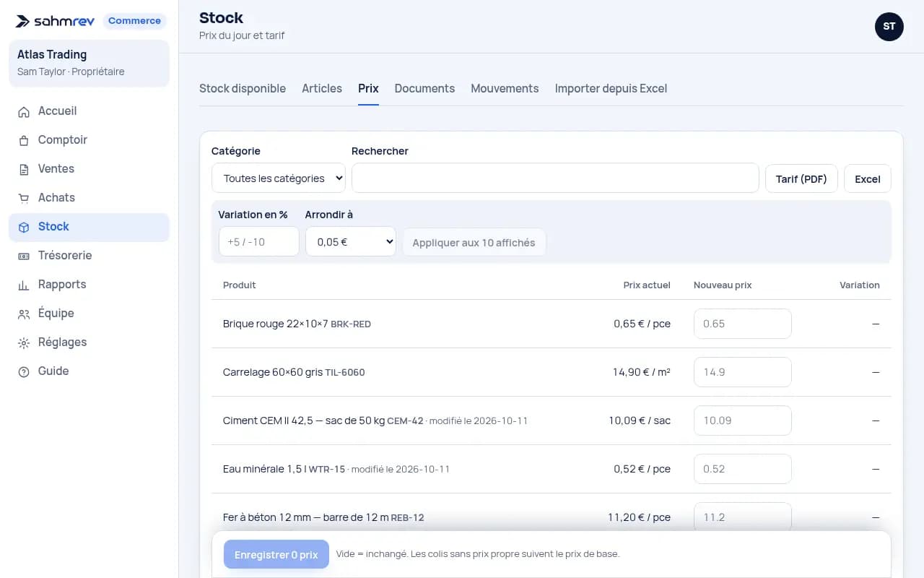Open Trésorerie in the sidebar
The height and width of the screenshot is (578, 924).
click(89, 256)
